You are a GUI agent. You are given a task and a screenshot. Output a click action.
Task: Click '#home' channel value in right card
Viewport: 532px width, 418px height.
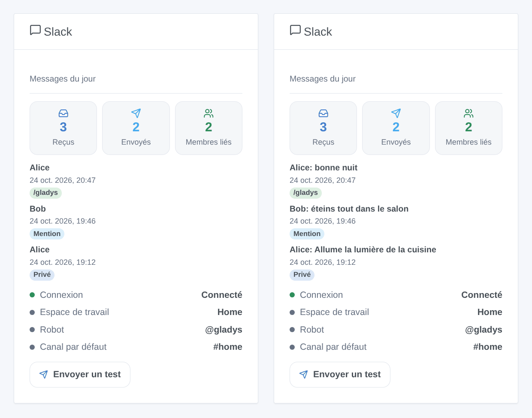coord(488,347)
